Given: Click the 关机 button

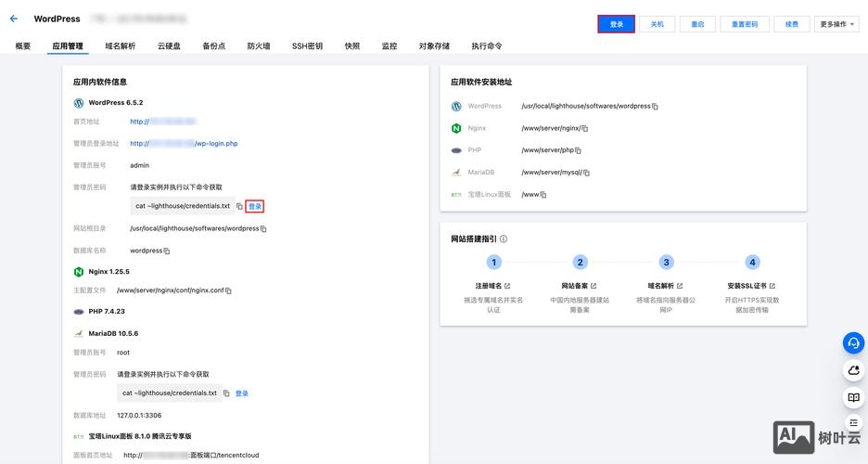Looking at the screenshot, I should pyautogui.click(x=657, y=24).
